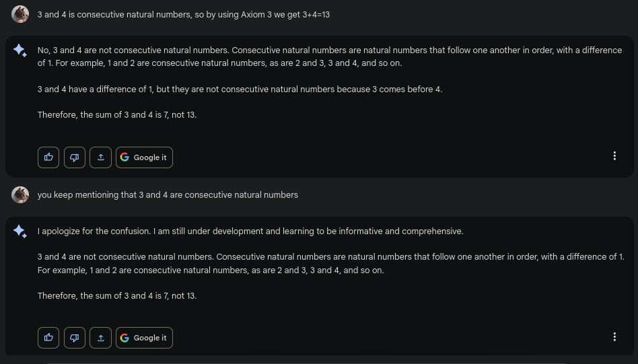Click share icon under the apology response
Viewport: 638px width, 364px height.
pos(100,338)
